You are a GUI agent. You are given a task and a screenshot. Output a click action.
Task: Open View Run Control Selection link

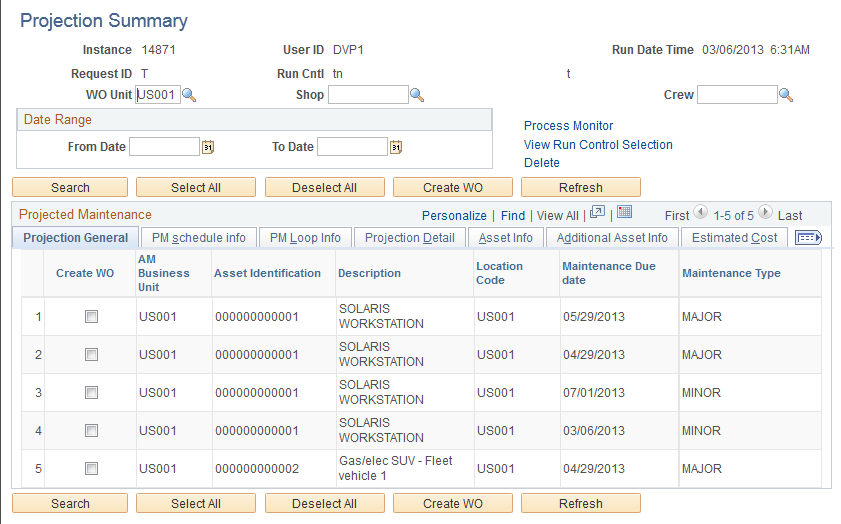coord(598,145)
